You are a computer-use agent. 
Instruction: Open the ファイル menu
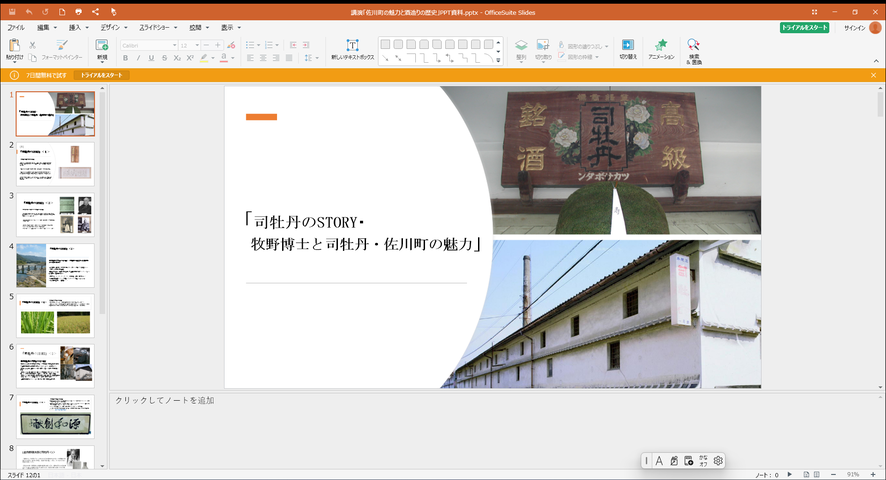(16, 27)
